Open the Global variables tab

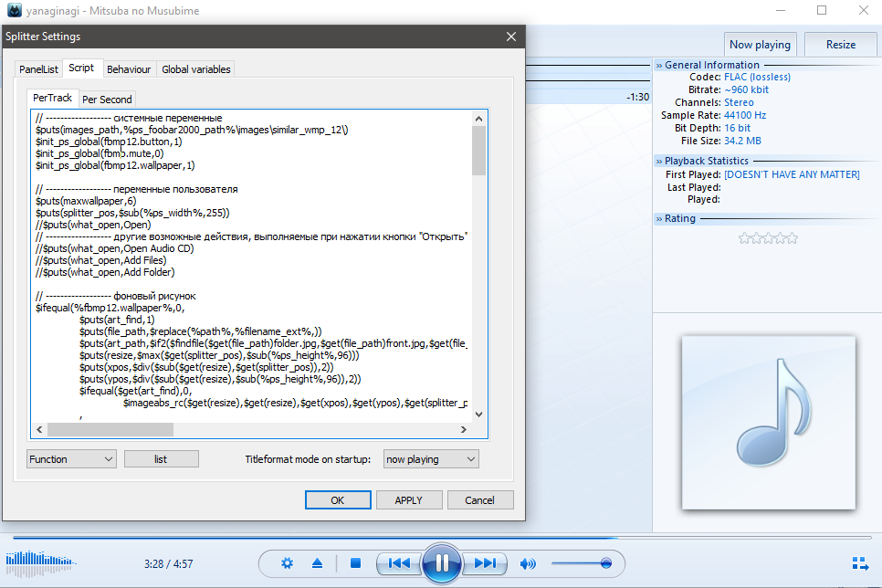(x=196, y=69)
